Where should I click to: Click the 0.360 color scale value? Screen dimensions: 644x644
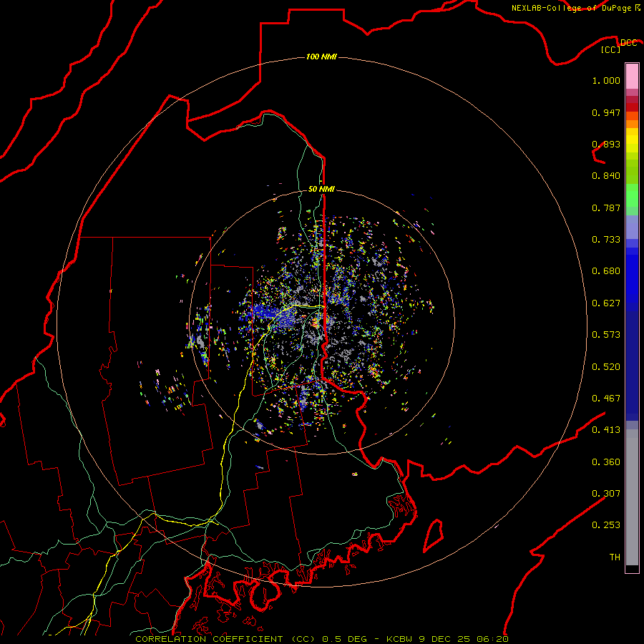point(606,462)
